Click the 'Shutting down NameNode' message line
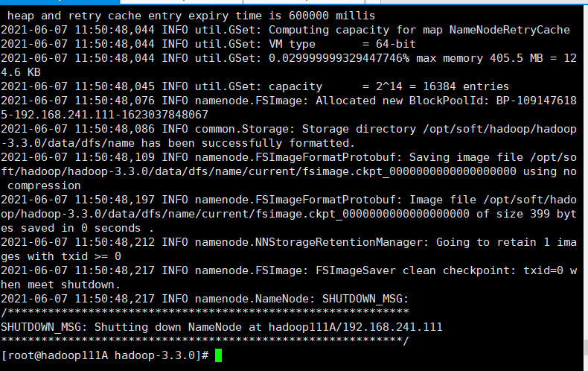The image size is (588, 371). [x=222, y=327]
